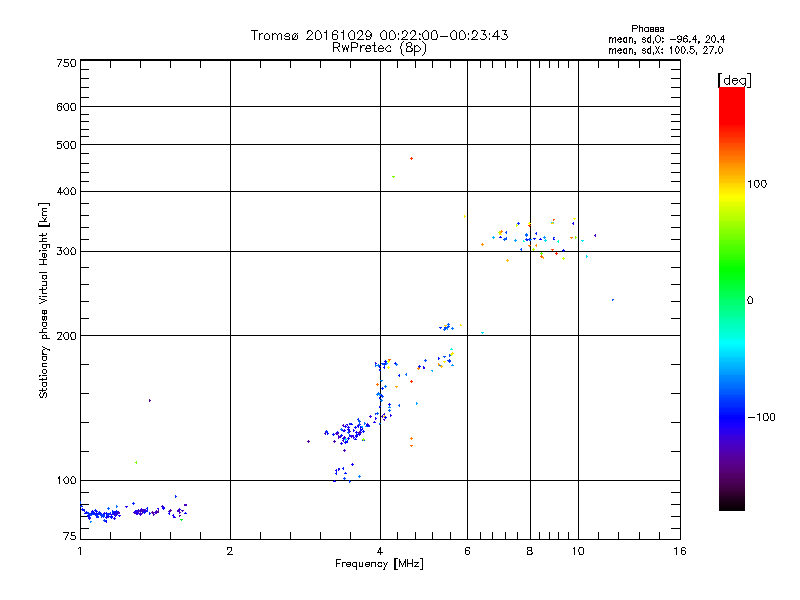Click the x-axis tick label '4'
The height and width of the screenshot is (600, 800).
[x=380, y=551]
